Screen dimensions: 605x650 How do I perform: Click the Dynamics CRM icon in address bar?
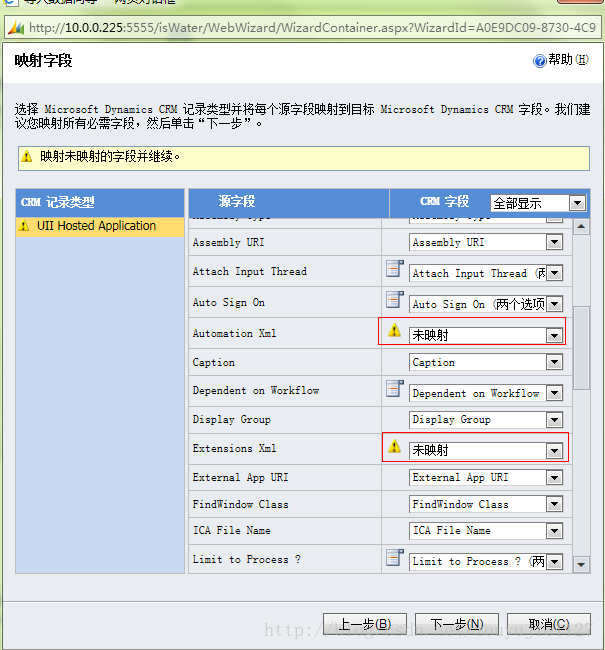[16, 28]
